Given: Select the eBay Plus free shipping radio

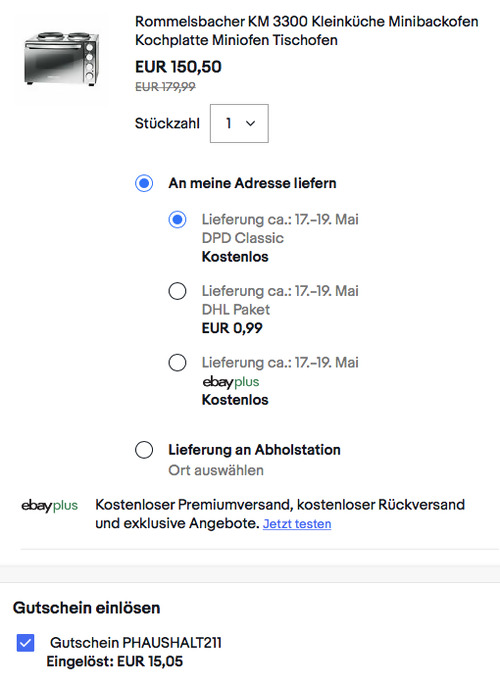Looking at the screenshot, I should point(177,363).
